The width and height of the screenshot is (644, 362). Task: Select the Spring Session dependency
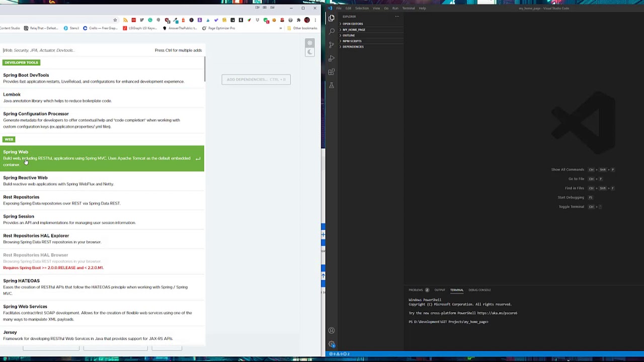102,219
